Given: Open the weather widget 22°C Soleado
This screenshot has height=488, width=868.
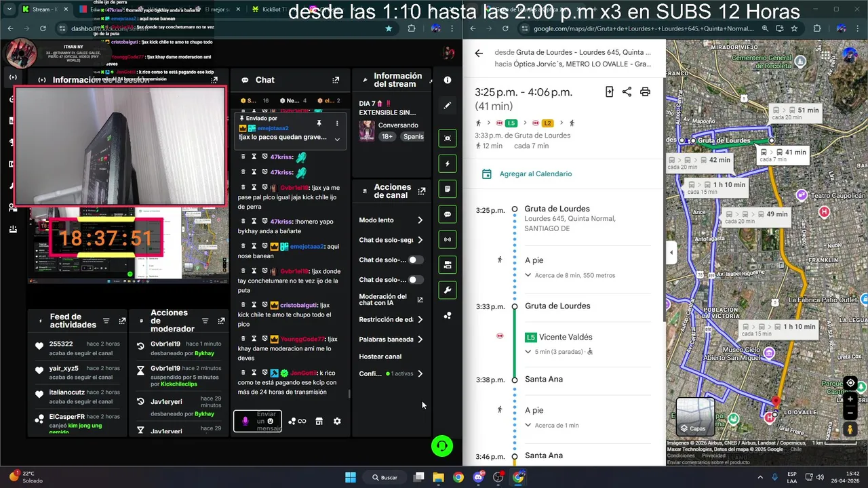Looking at the screenshot, I should [26, 477].
